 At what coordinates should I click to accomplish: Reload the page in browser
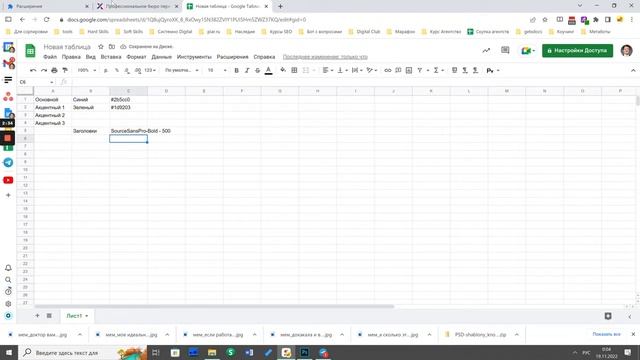[47, 19]
